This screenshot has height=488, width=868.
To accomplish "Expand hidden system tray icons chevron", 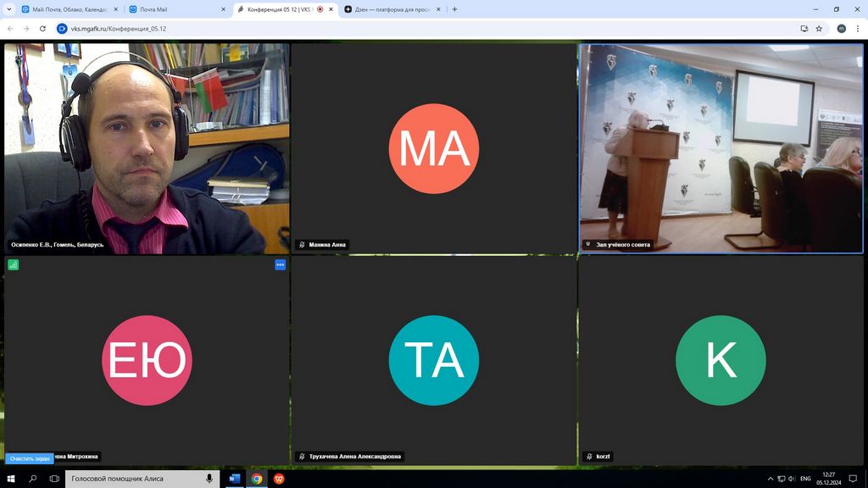I will pyautogui.click(x=771, y=479).
